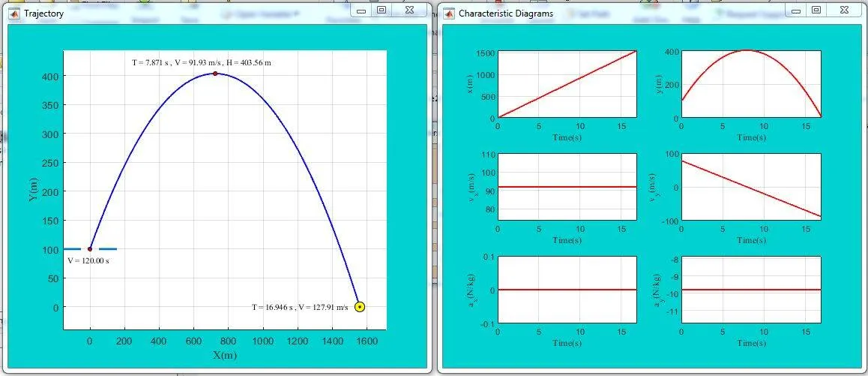The height and width of the screenshot is (376, 868).
Task: Maximize the Characteristic Diagrams window
Action: [816, 11]
